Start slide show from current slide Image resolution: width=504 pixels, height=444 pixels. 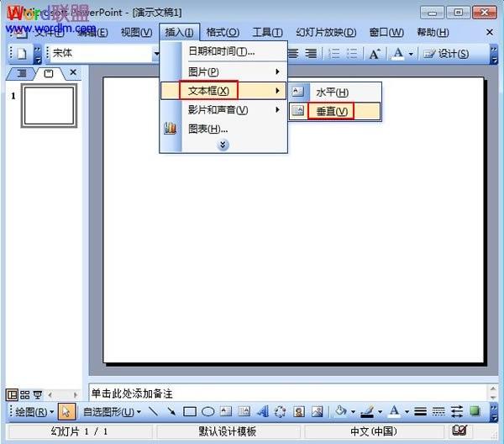click(38, 394)
